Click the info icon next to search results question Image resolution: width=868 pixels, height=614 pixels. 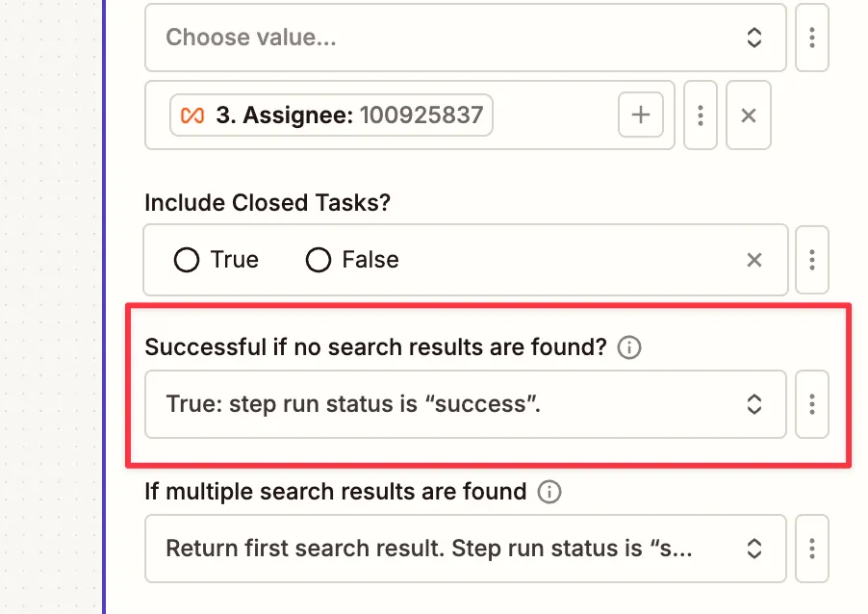coord(628,347)
